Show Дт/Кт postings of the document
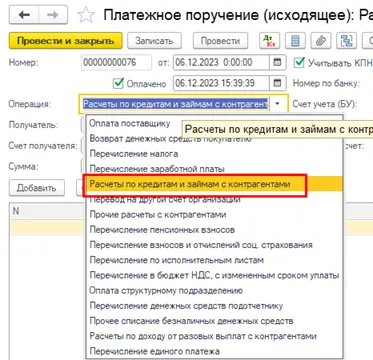 coord(269,41)
